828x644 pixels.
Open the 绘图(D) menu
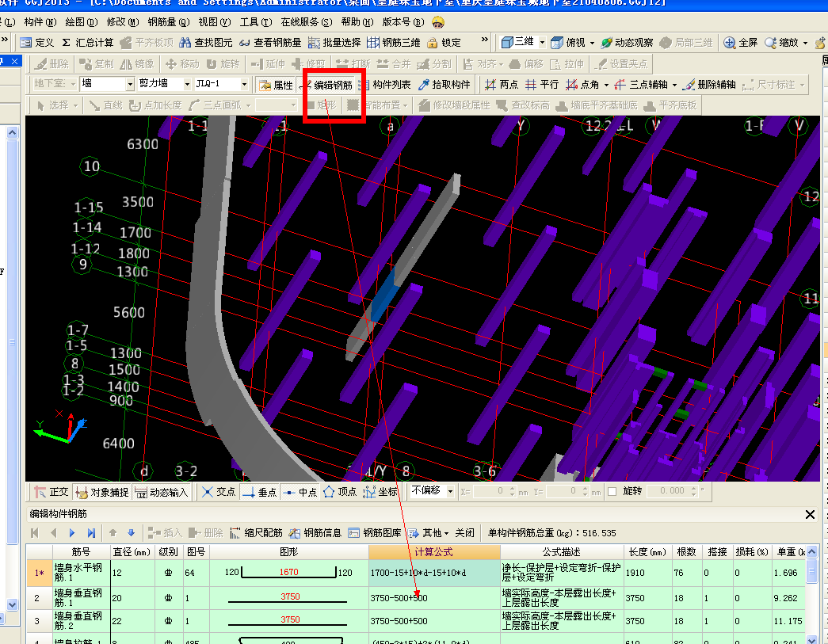[x=82, y=22]
